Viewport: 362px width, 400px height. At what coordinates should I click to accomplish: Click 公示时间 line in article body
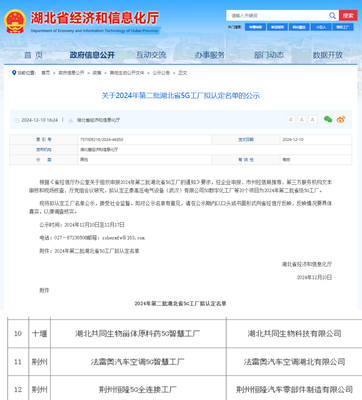(82, 225)
